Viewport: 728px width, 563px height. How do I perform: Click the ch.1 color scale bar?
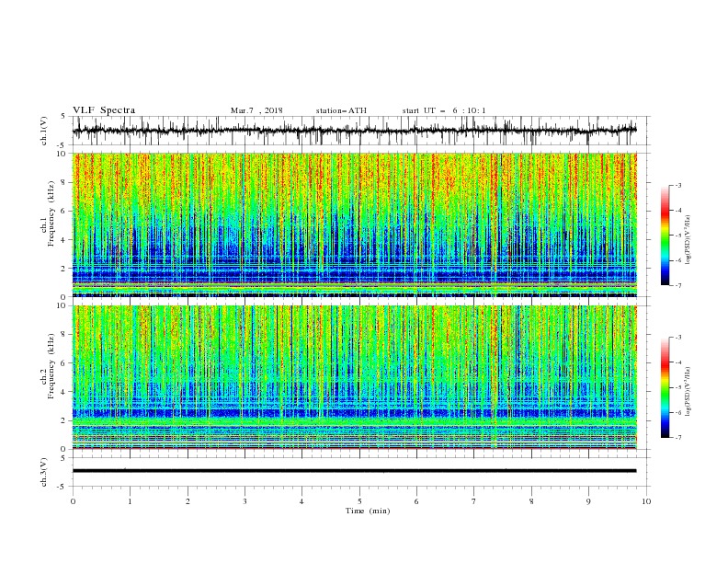click(665, 236)
